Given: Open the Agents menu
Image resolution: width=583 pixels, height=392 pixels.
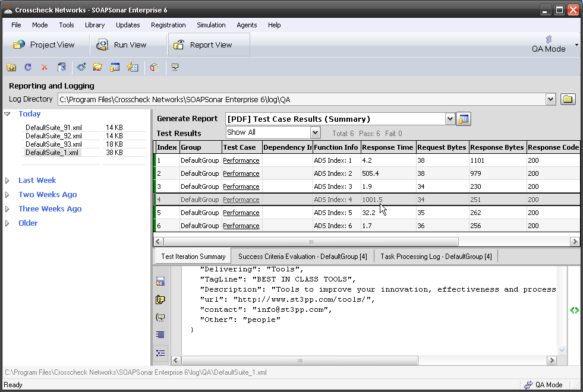Looking at the screenshot, I should (247, 25).
